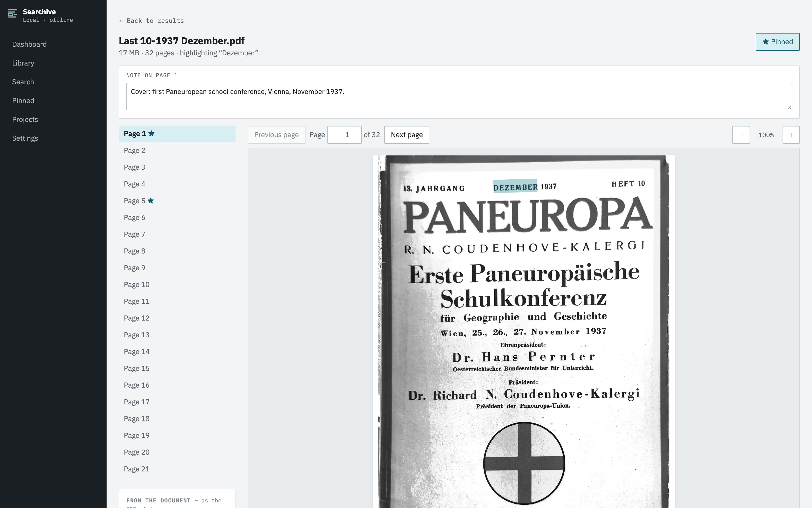Select Page 1 in the page list
The height and width of the screenshot is (508, 812).
tap(177, 134)
